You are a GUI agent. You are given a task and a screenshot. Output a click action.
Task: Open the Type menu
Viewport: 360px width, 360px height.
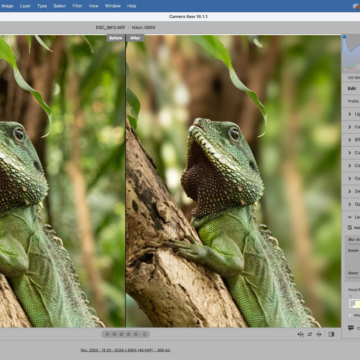point(42,6)
